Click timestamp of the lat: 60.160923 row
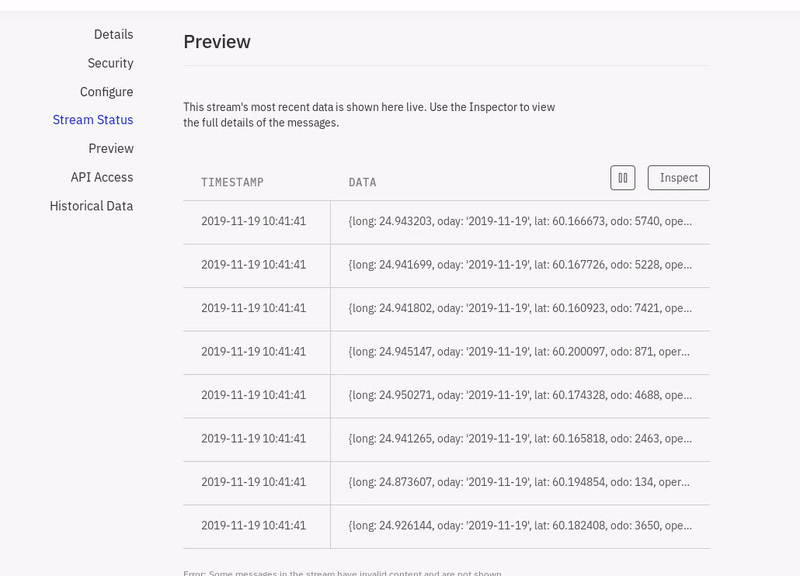 (x=254, y=308)
